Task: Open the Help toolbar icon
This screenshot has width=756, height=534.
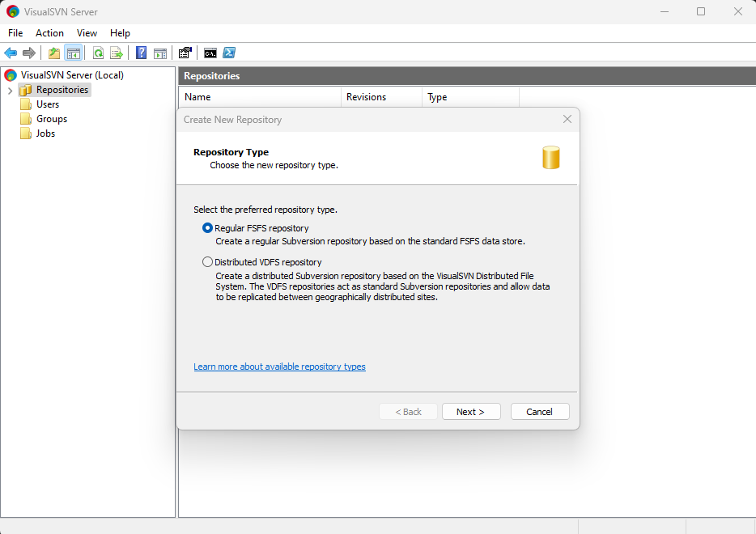Action: [142, 53]
